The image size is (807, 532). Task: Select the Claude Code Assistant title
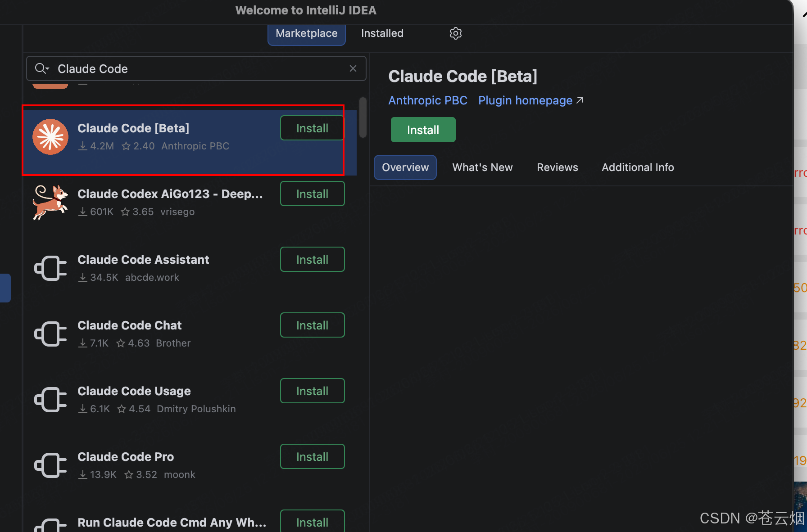point(143,260)
